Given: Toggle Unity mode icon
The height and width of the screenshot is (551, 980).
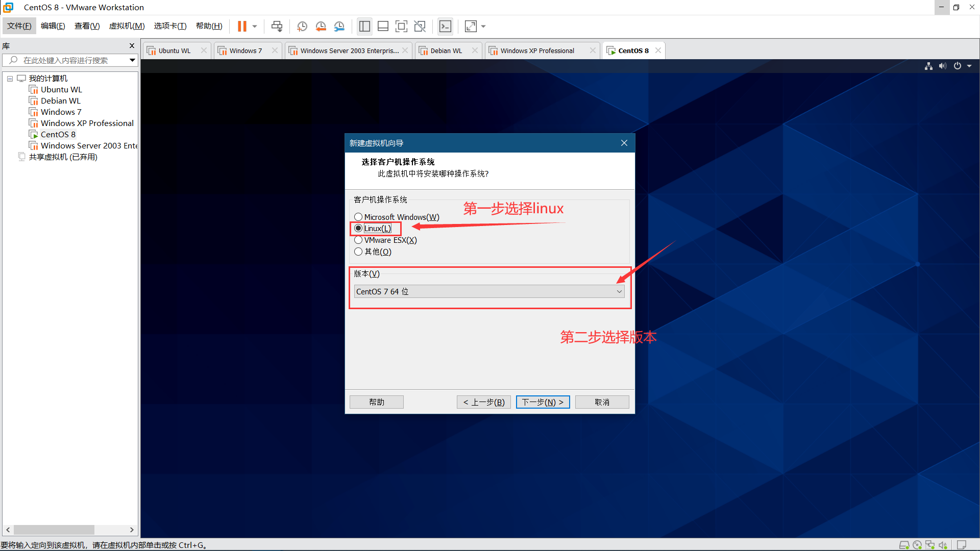Looking at the screenshot, I should click(x=420, y=26).
